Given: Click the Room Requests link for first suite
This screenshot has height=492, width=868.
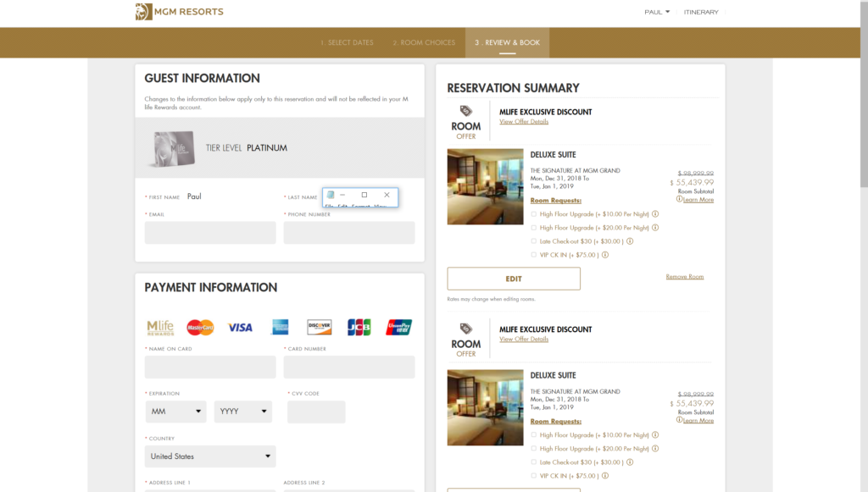Looking at the screenshot, I should coord(556,200).
